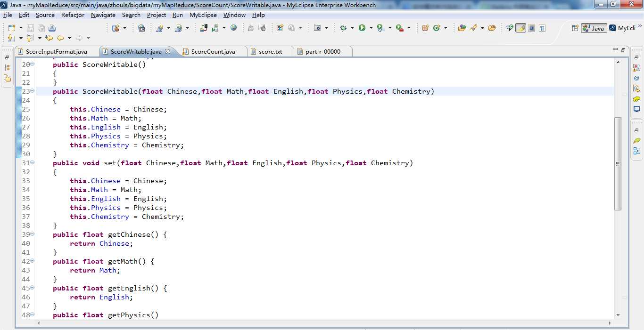Viewport: 644px width, 330px height.
Task: Click the Save icon in toolbar
Action: (x=30, y=28)
